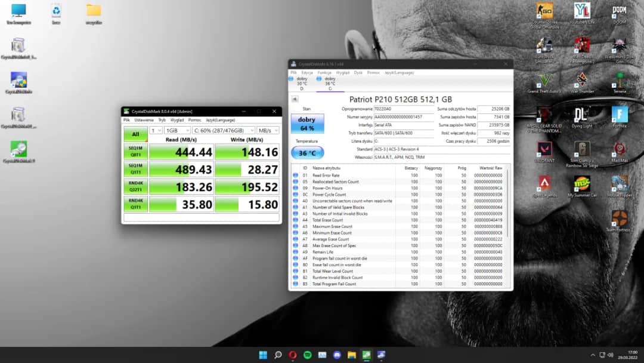Open Discord from the taskbar
644x363 pixels.
336,355
